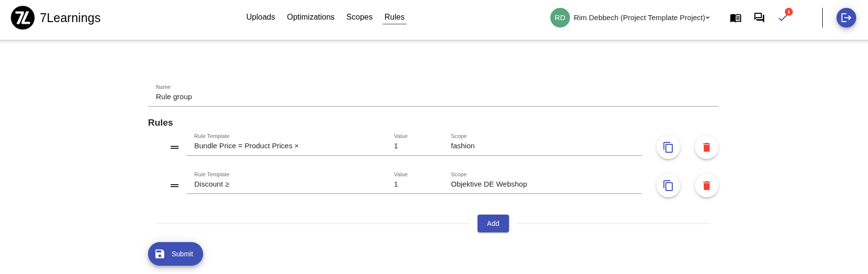Submit the rule group
This screenshot has width=868, height=274.
coord(176,254)
